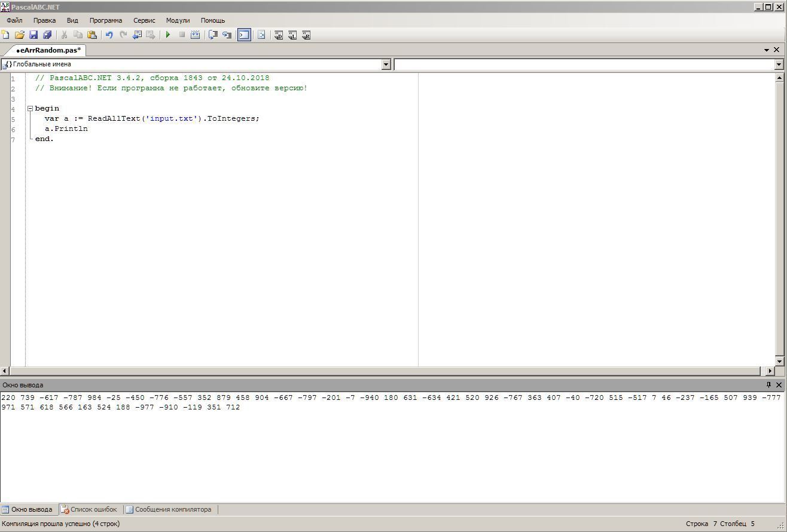
Task: Click the New file icon in toolbar
Action: pyautogui.click(x=5, y=35)
